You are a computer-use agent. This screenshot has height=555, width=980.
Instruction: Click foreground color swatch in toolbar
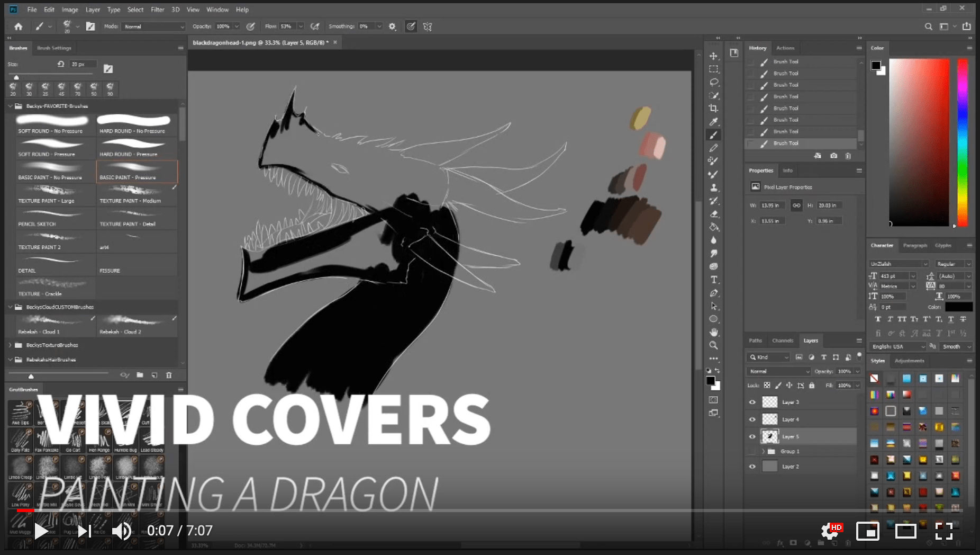pos(711,381)
